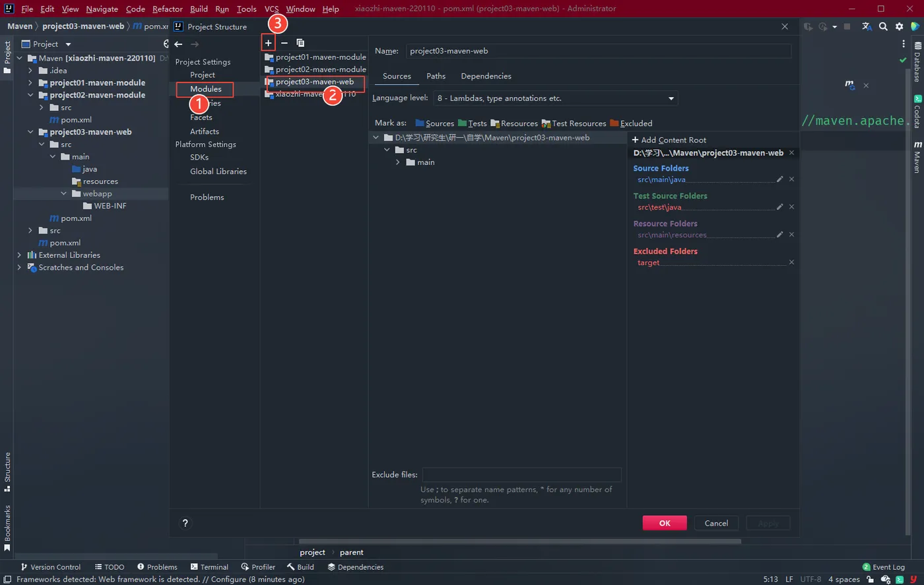The image size is (924, 585).
Task: Open the Language level dropdown
Action: [x=555, y=98]
